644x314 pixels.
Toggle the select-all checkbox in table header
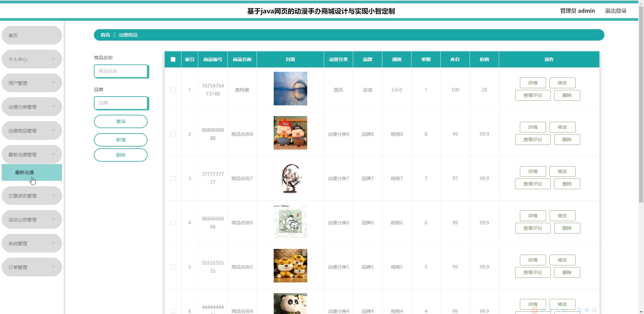tap(173, 59)
